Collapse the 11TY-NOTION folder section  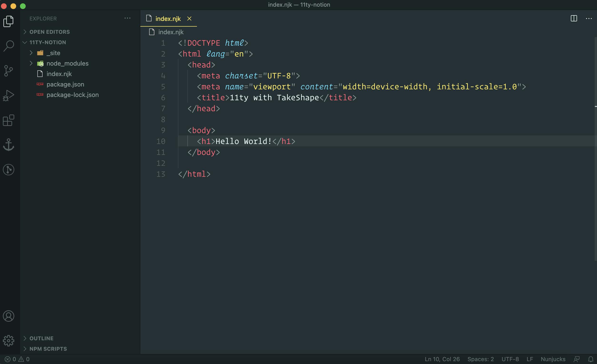tap(25, 42)
